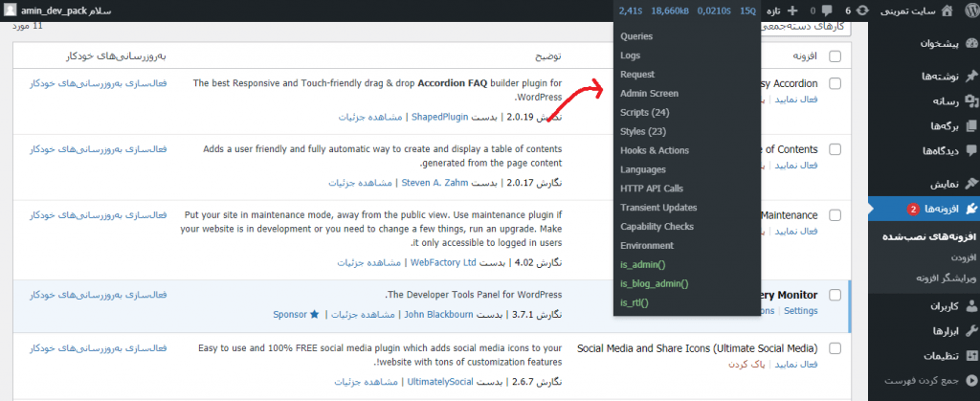Check the Query Monitor plugin checkbox
Screen dimensions: 980x401
835,295
